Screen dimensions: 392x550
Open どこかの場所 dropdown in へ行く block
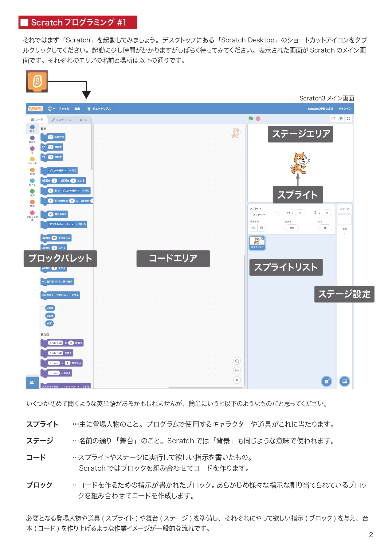[x=58, y=171]
